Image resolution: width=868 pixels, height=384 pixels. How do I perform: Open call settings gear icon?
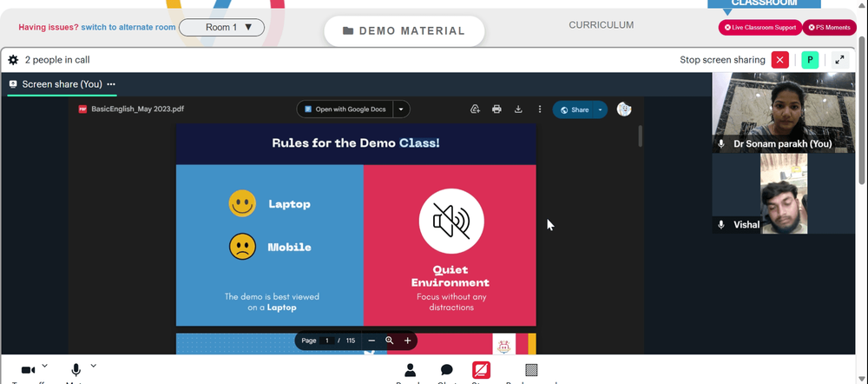13,60
